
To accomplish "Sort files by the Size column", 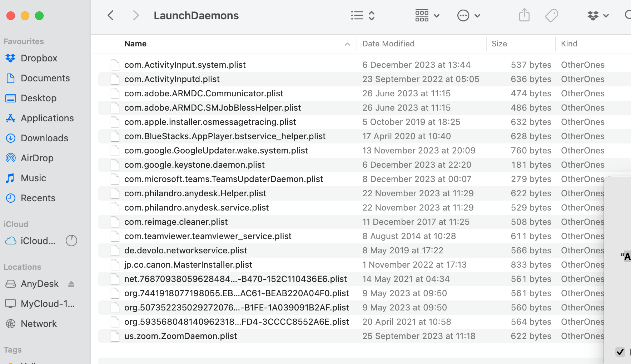I will tap(499, 44).
